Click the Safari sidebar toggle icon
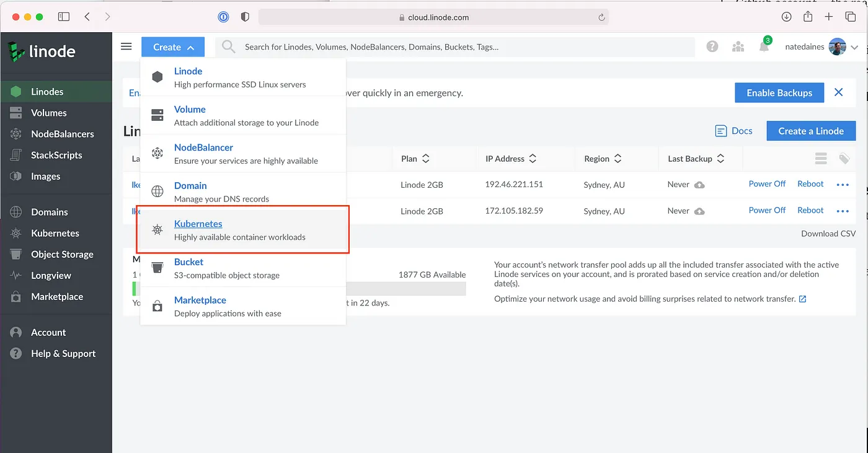 [64, 17]
